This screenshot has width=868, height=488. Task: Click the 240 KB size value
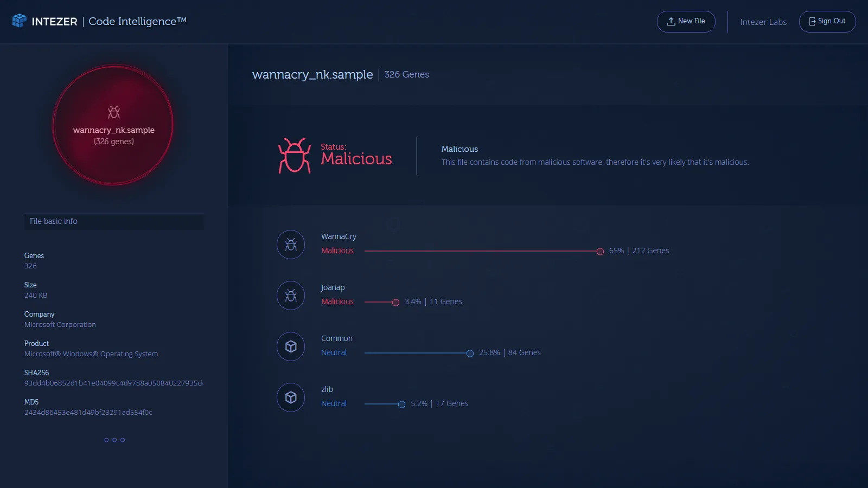pos(36,295)
